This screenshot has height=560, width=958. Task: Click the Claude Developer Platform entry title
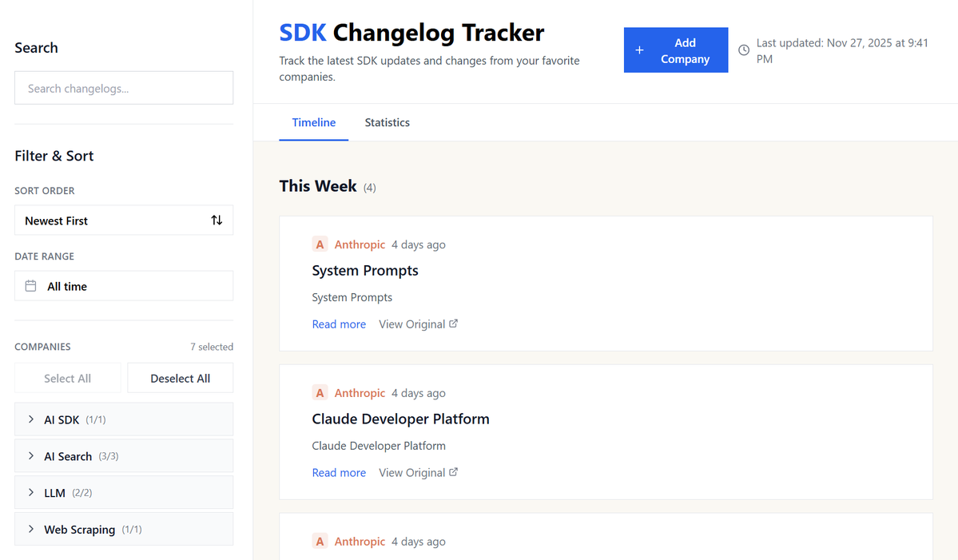[x=401, y=419]
